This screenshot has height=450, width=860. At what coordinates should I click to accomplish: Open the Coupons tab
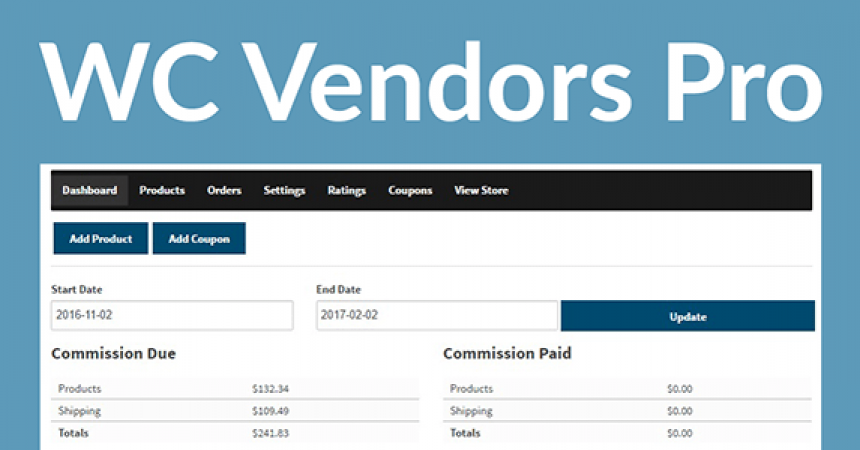click(x=410, y=190)
